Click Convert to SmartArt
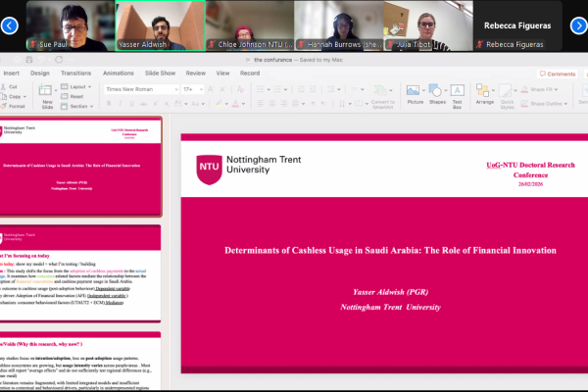This screenshot has width=588, height=392. pyautogui.click(x=383, y=96)
